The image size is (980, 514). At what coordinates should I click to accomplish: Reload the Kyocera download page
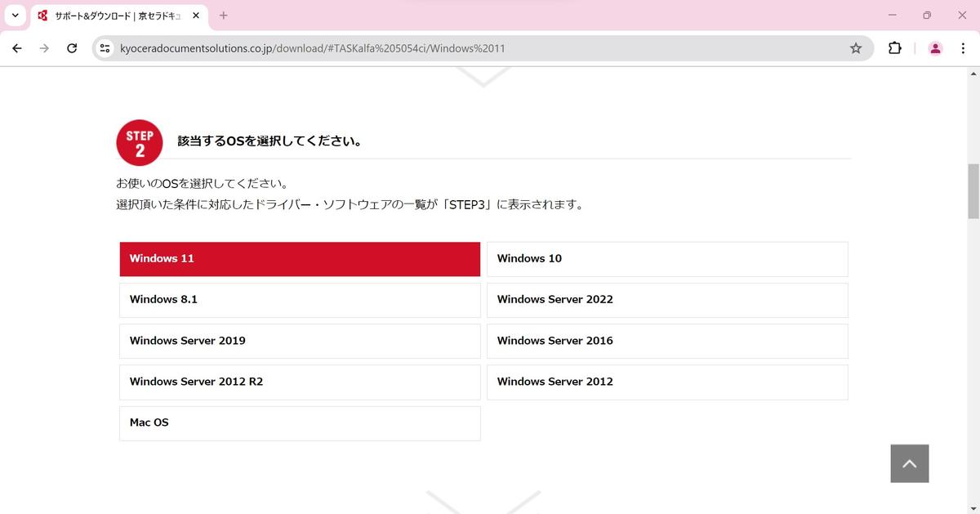pos(72,48)
